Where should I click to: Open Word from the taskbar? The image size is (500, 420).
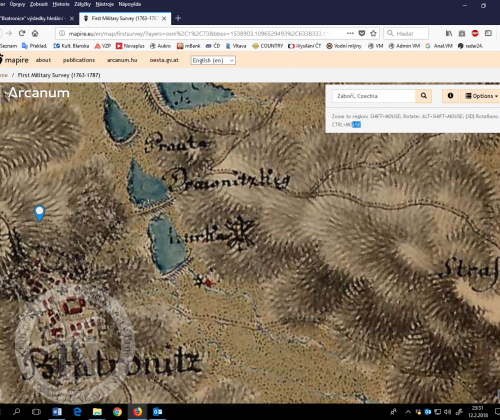click(x=57, y=412)
